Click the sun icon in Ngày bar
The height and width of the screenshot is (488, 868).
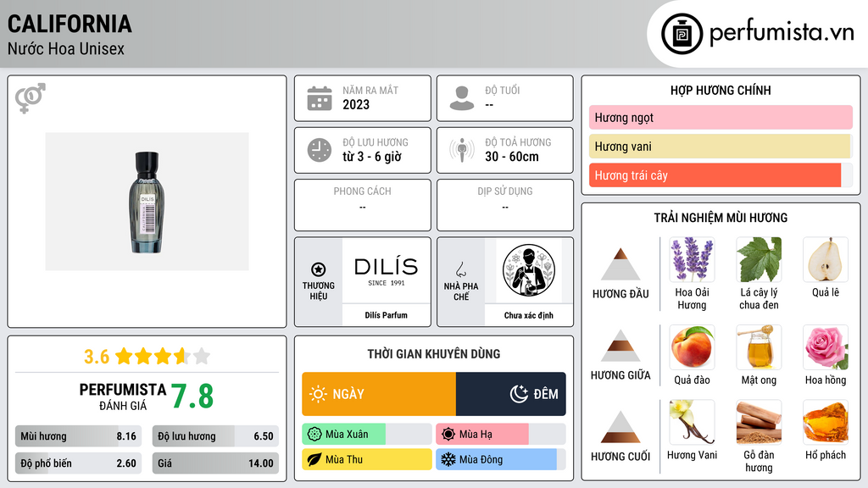318,394
